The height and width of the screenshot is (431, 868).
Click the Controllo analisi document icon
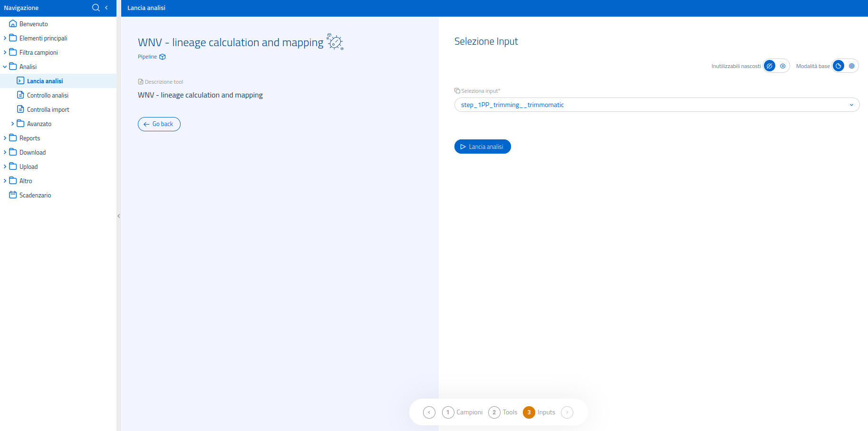coord(20,95)
